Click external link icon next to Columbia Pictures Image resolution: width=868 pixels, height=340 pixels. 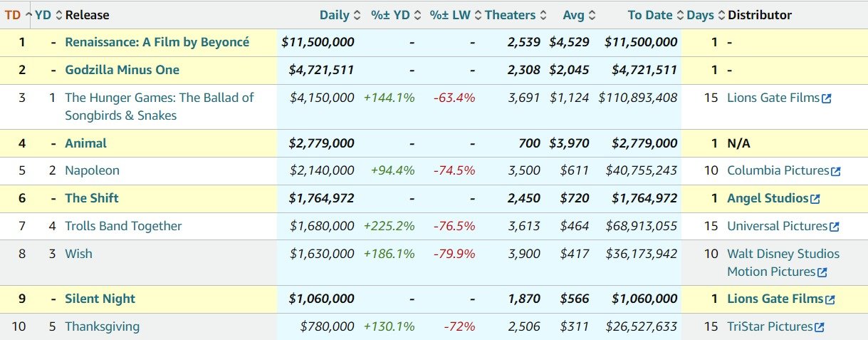tap(835, 171)
